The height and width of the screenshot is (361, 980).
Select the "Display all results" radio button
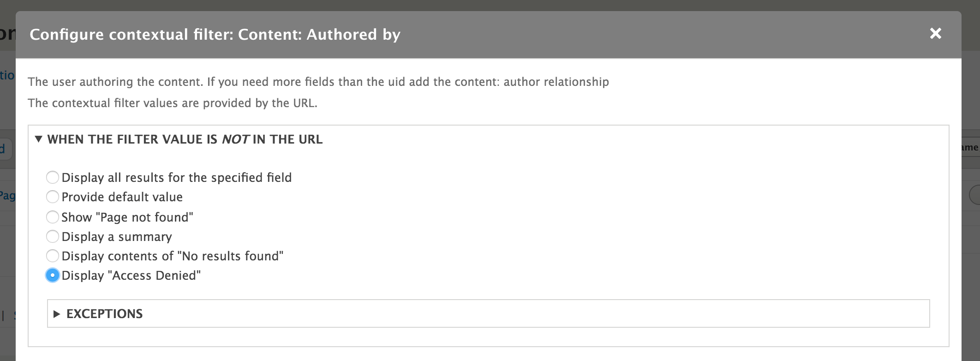[53, 177]
